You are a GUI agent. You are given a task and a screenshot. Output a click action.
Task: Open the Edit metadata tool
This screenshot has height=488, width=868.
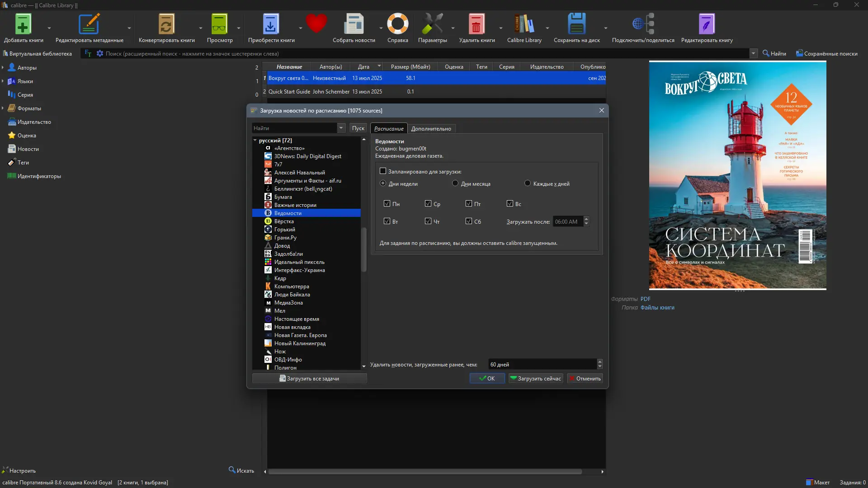click(x=89, y=24)
